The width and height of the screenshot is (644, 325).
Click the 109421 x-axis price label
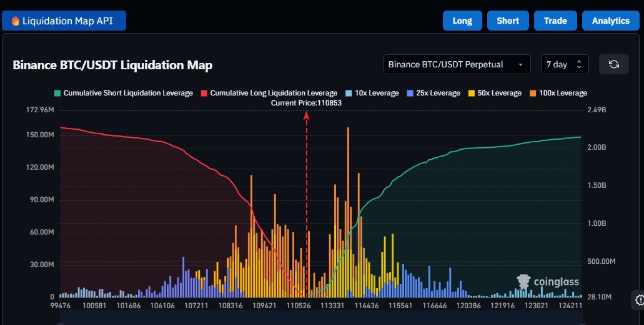point(264,306)
